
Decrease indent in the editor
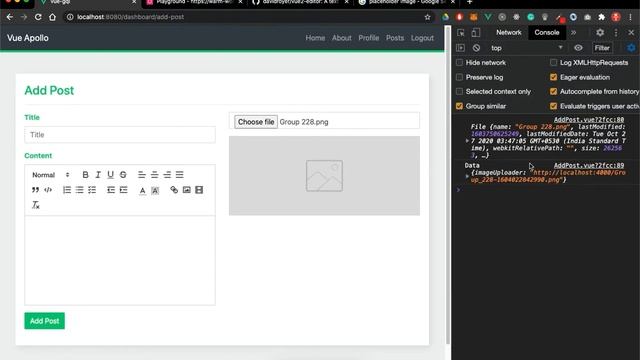[111, 190]
